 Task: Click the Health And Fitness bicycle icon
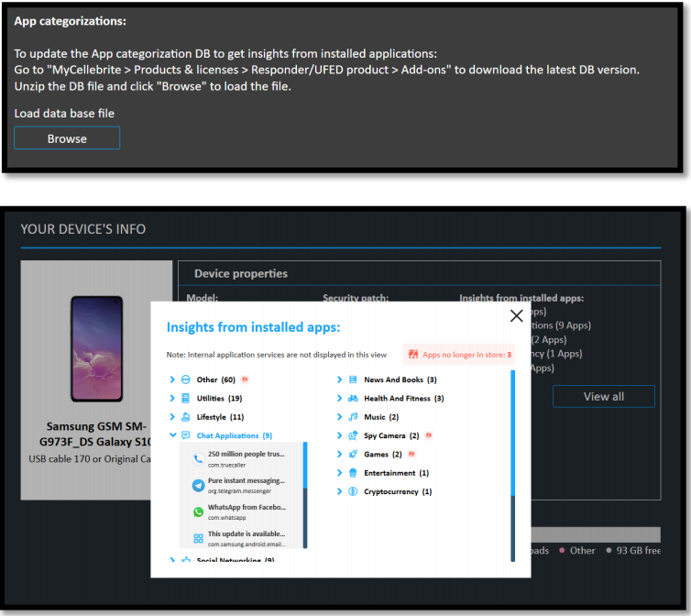353,398
